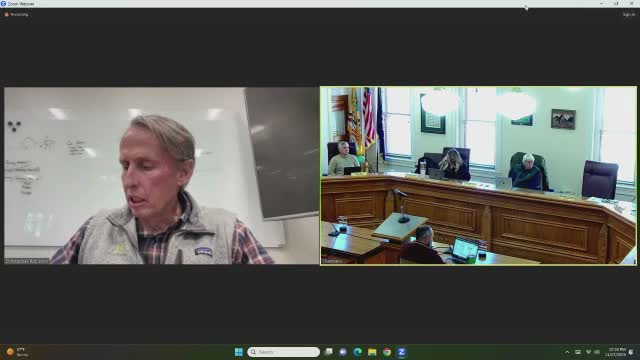Click the Zoom icon in the taskbar
This screenshot has width=640, height=360.
click(402, 352)
